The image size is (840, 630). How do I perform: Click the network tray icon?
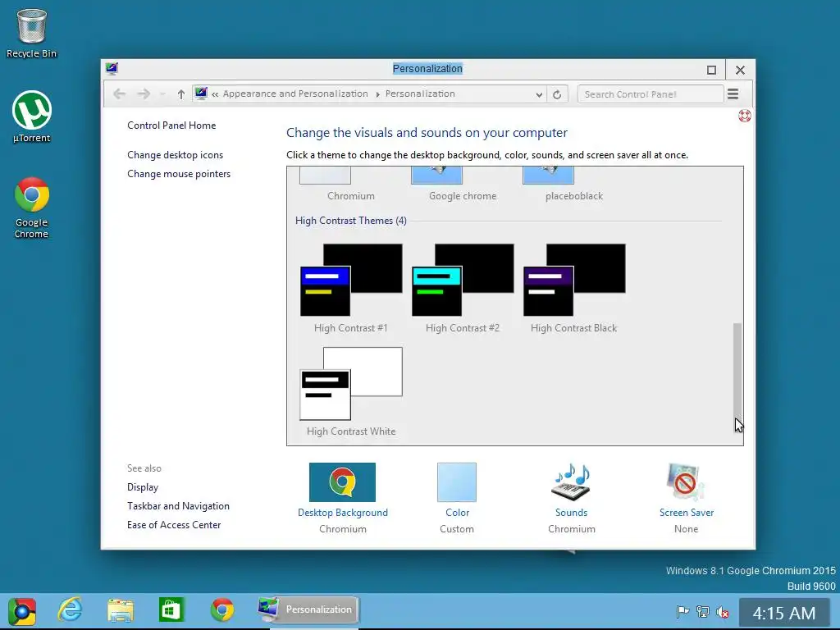(703, 612)
